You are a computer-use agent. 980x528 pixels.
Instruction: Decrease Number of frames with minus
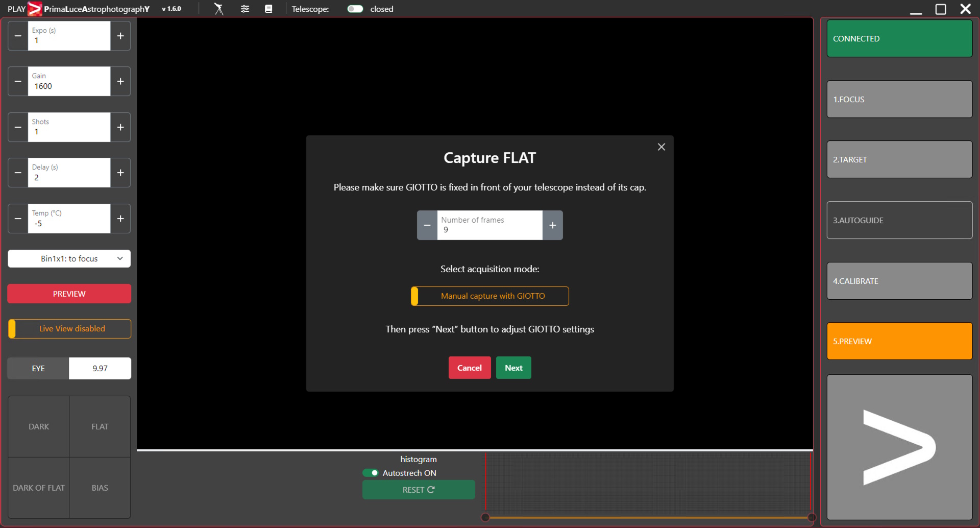pyautogui.click(x=427, y=225)
